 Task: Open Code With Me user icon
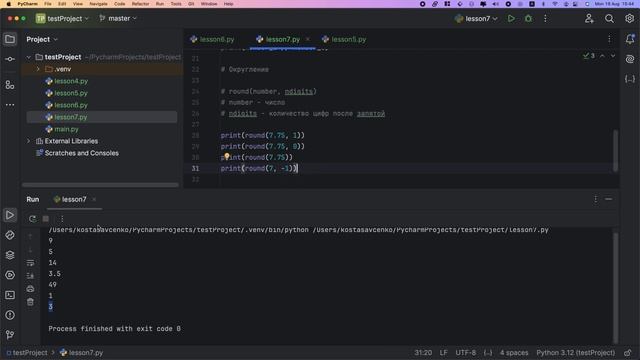[x=589, y=19]
